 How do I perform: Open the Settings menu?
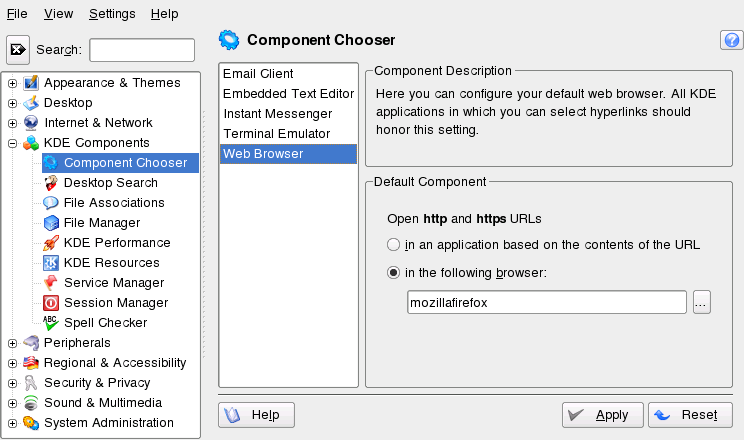112,14
